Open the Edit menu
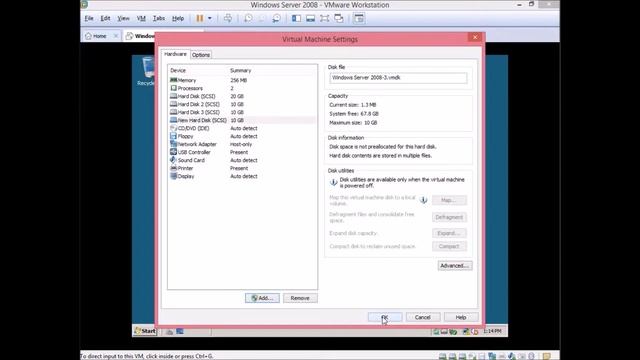 [x=105, y=18]
